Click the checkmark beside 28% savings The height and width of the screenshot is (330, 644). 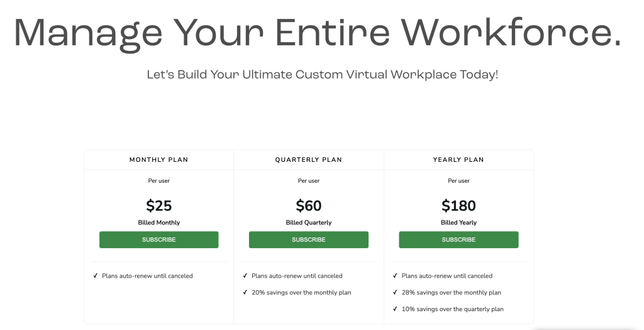tap(395, 292)
